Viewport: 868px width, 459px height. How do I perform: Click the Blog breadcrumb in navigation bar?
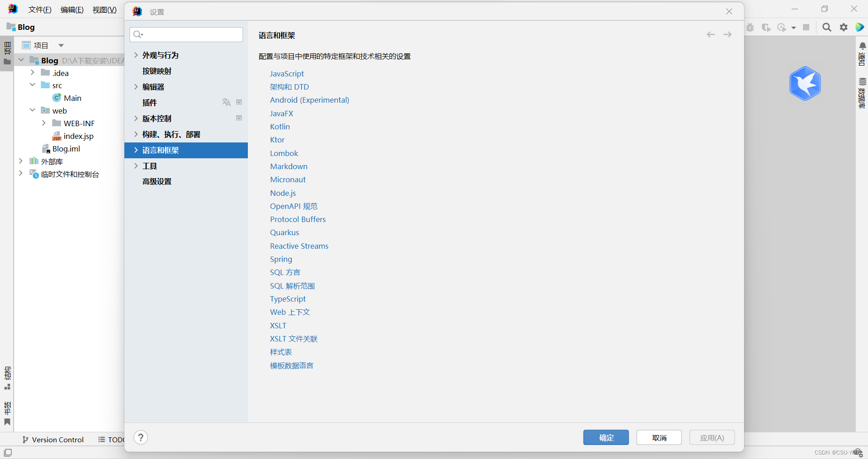click(21, 27)
